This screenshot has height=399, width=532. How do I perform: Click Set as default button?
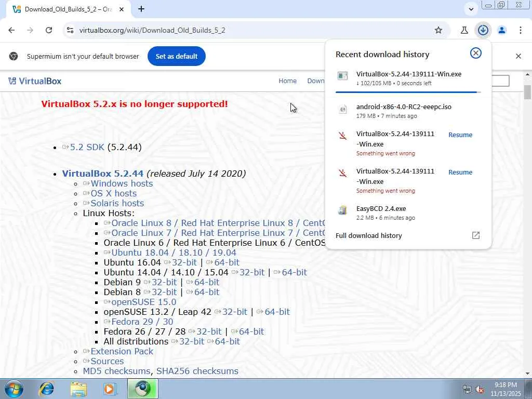[x=177, y=56]
